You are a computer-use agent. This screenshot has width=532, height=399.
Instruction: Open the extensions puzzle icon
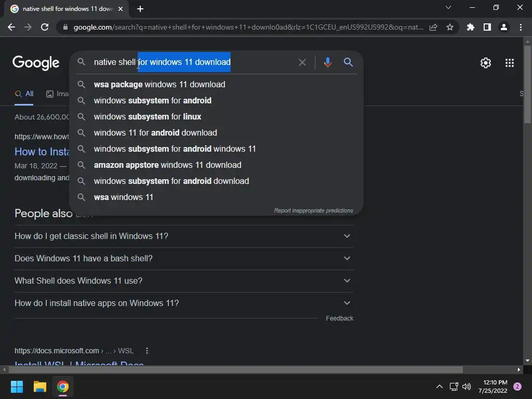tap(470, 27)
